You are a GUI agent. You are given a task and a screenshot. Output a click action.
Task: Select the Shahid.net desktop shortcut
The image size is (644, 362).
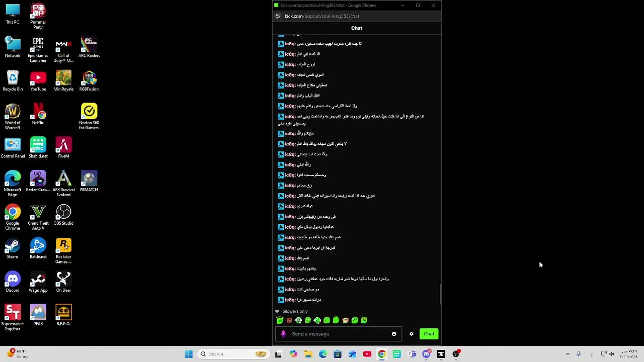(38, 148)
